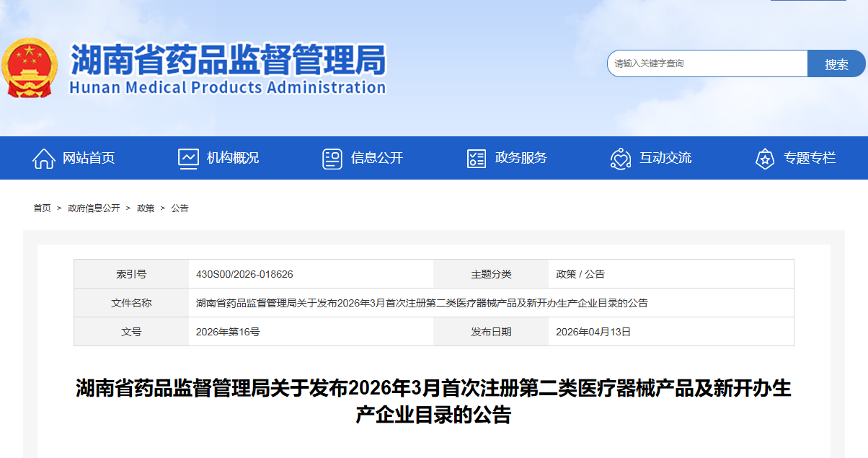Click the publish date 2026年04月13日
This screenshot has width=868, height=458.
[593, 332]
